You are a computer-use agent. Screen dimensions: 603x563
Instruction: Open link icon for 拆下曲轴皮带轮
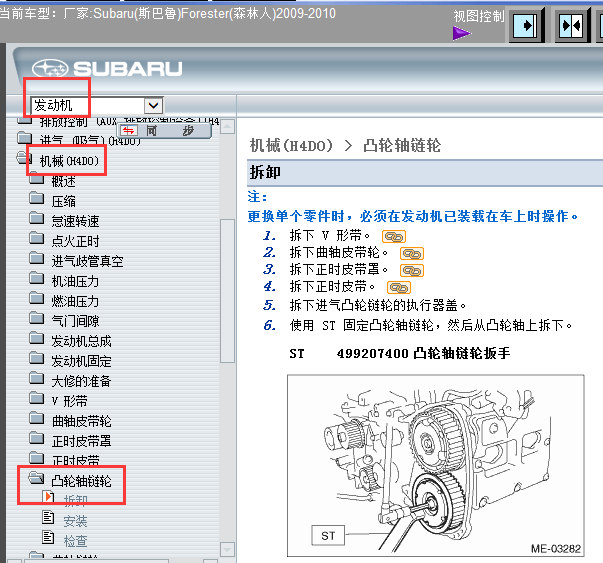pyautogui.click(x=412, y=254)
